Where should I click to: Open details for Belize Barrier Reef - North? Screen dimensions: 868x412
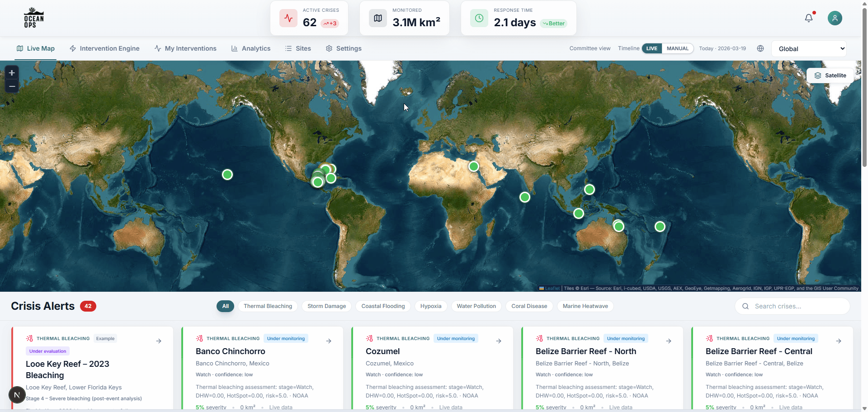tap(668, 341)
